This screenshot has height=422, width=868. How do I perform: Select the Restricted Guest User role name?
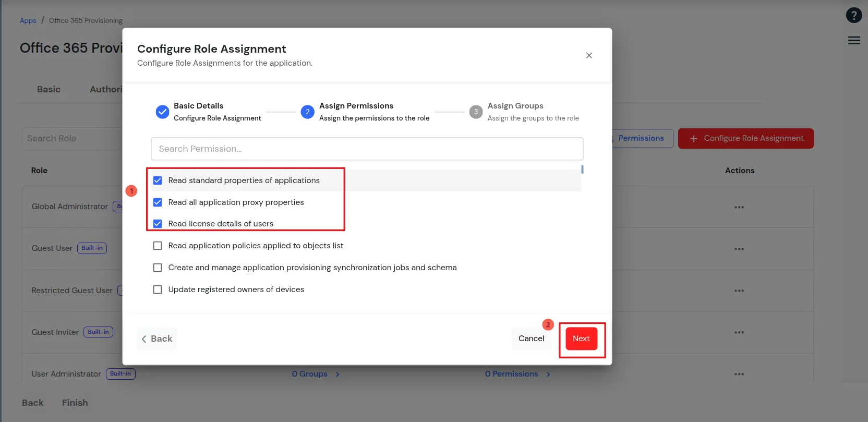coord(72,291)
